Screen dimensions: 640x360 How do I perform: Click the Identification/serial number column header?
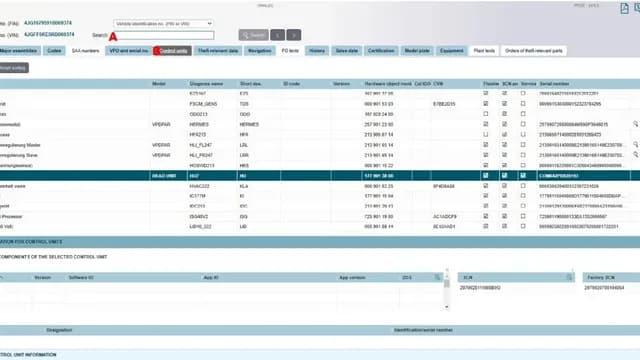coord(423,330)
